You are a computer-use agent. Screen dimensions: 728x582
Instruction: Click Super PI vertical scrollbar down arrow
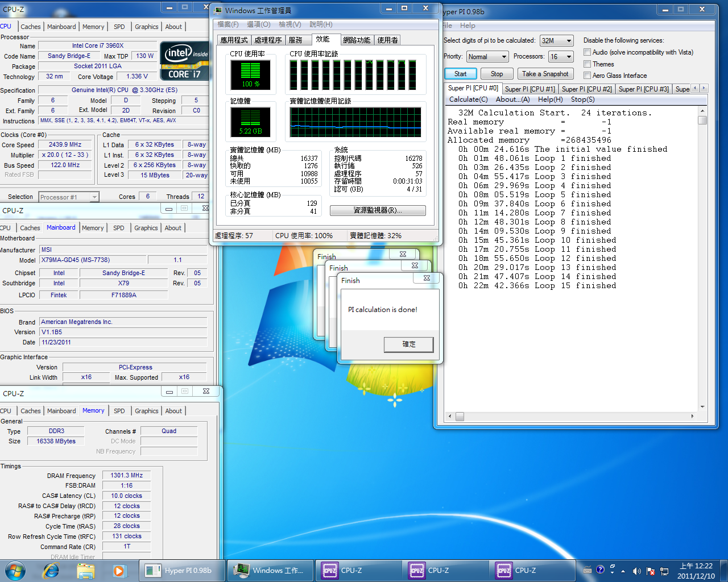pyautogui.click(x=702, y=407)
